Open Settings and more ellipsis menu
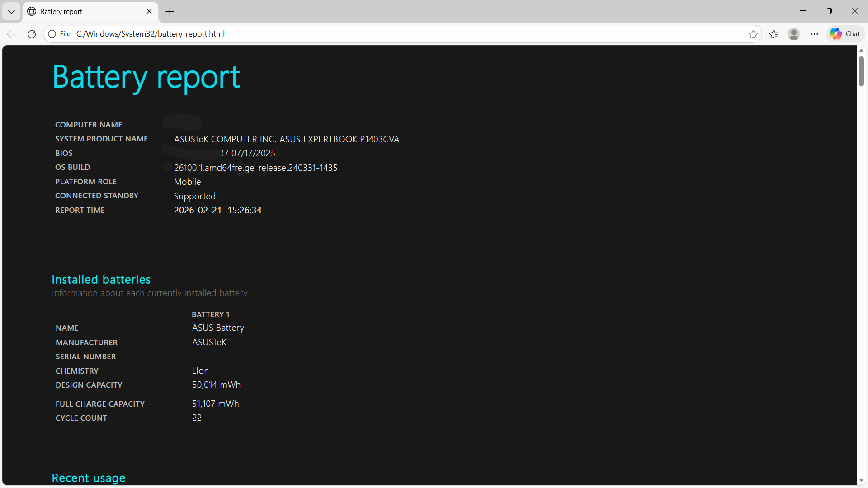Viewport: 868px width, 488px height. (814, 34)
